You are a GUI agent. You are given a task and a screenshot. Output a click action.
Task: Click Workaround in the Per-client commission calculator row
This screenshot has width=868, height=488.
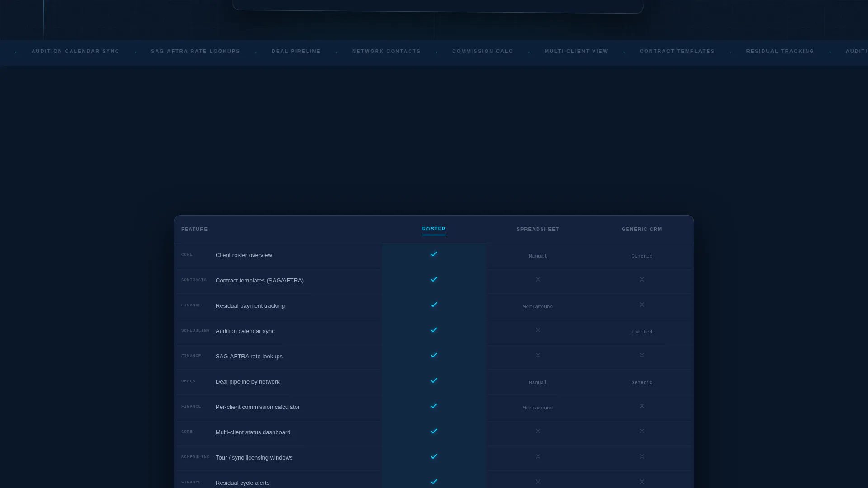(538, 408)
